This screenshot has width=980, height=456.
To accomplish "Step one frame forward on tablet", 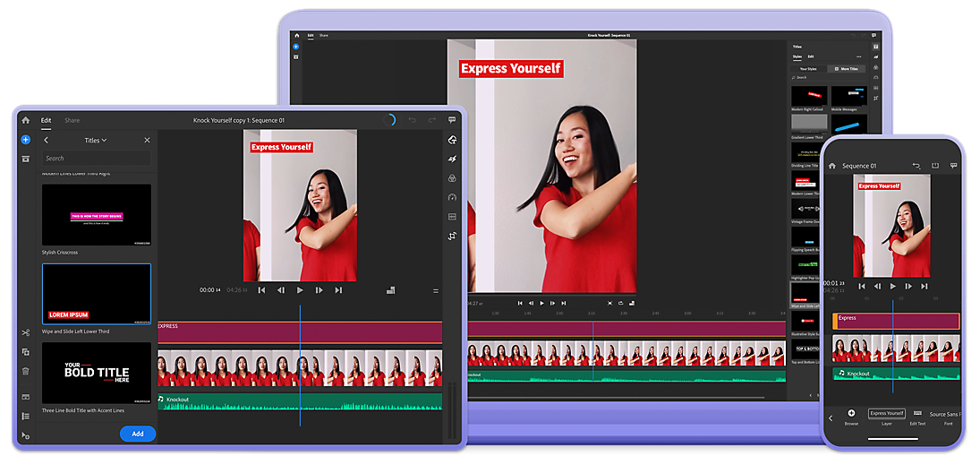I will click(x=319, y=290).
